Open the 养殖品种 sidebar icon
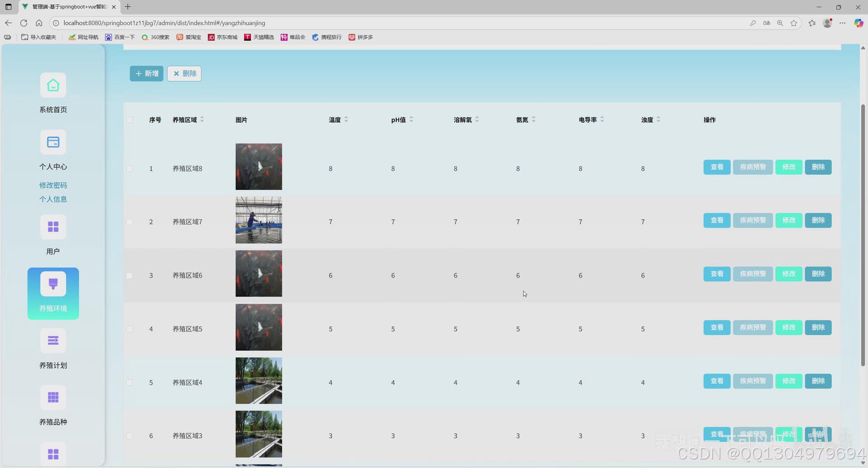 pos(53,397)
